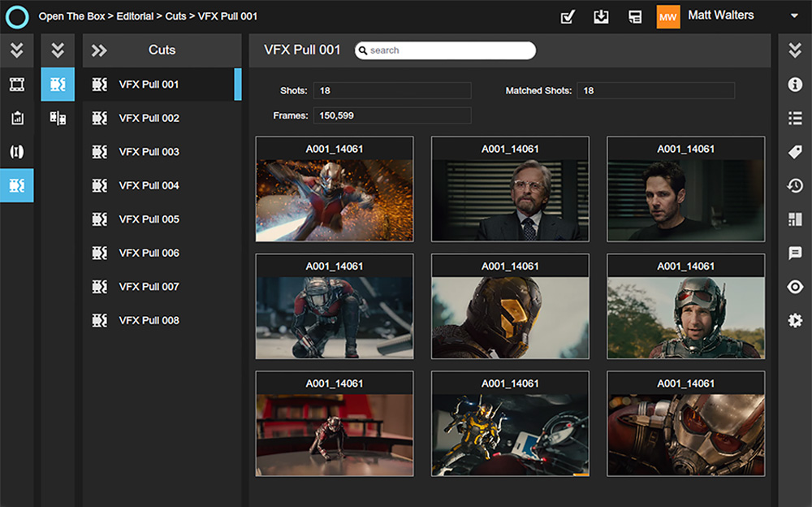Select the filmstrip icon in left sidebar
This screenshot has width=812, height=507.
point(17,84)
